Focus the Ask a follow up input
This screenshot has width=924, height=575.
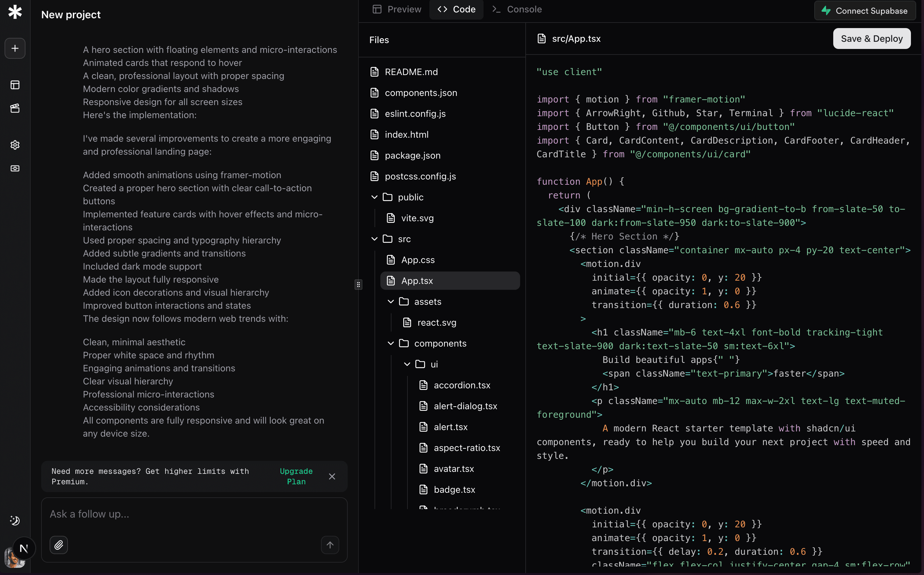click(194, 514)
